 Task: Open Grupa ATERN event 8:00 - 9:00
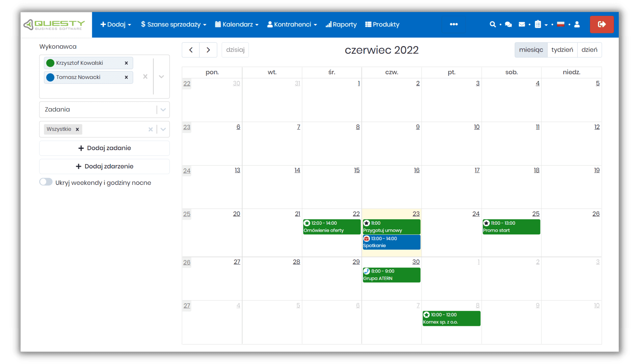click(x=392, y=275)
